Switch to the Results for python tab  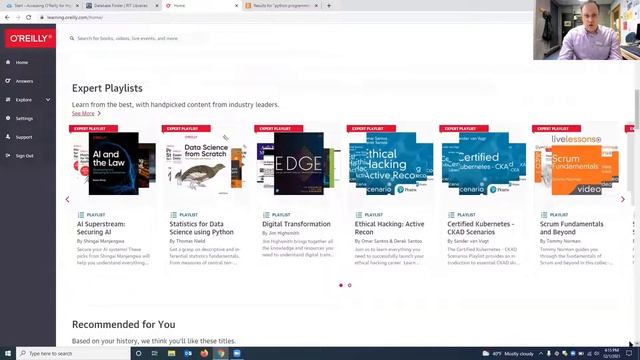(282, 6)
